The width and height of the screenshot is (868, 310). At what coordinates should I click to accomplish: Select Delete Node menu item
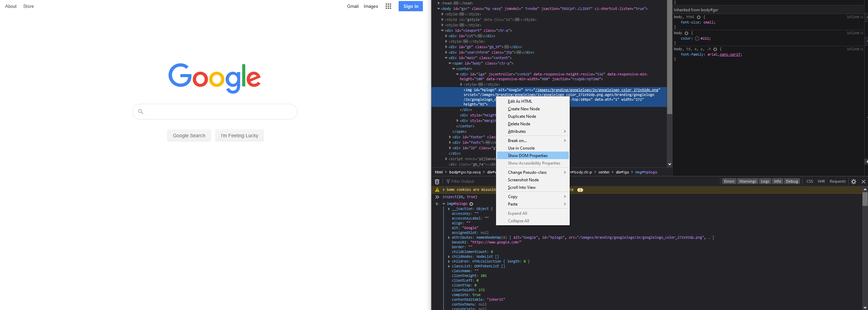click(533, 124)
